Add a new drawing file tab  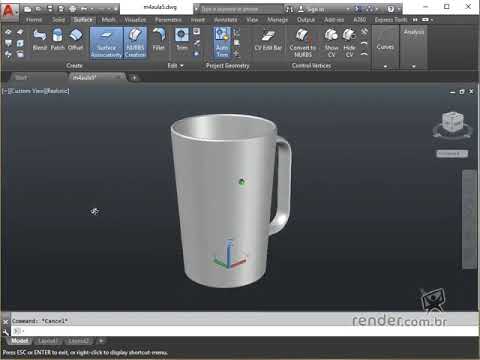(x=134, y=78)
